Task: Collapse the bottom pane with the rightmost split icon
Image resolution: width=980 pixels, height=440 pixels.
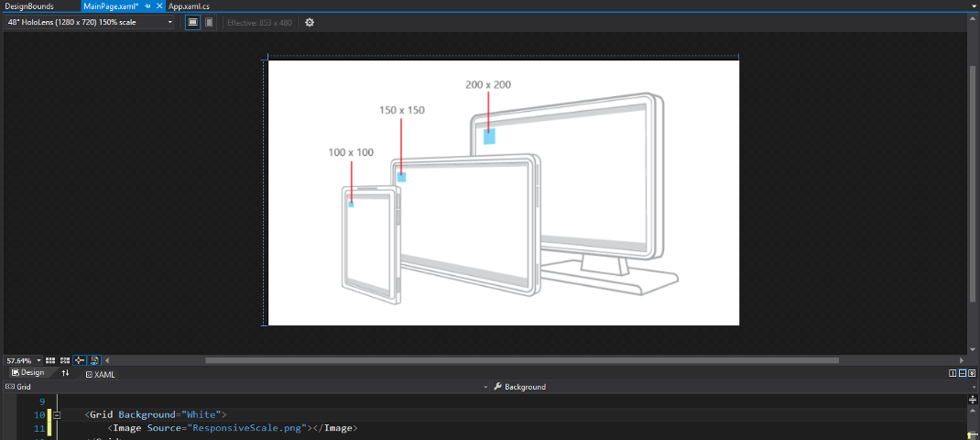Action: (x=973, y=373)
